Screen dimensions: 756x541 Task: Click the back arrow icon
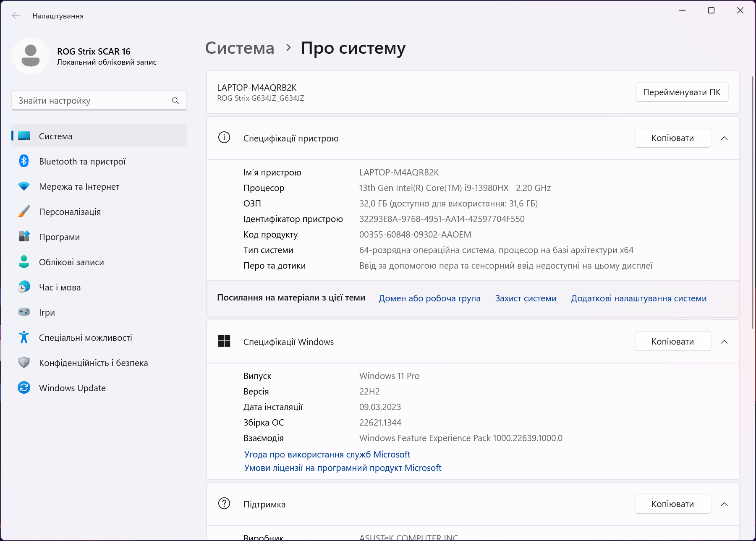coord(16,16)
